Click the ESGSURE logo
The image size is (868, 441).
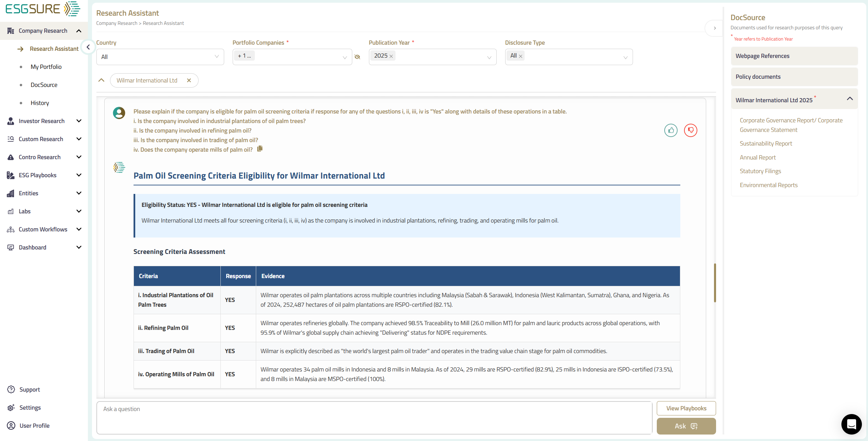[x=43, y=9]
